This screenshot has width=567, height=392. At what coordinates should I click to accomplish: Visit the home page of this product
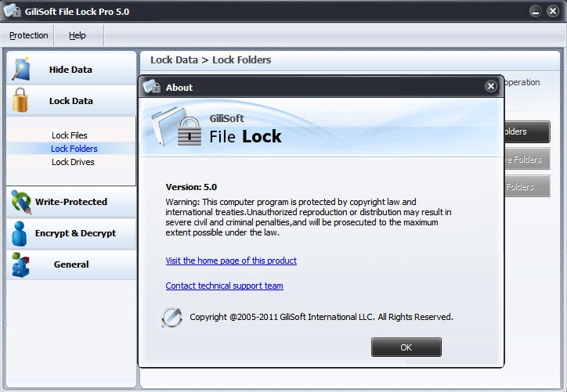point(231,261)
